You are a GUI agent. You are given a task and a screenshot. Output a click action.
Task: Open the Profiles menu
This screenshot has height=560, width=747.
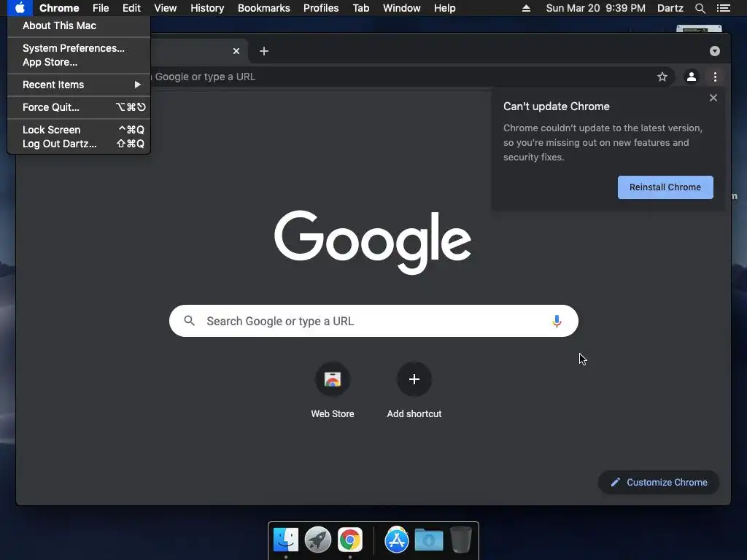coord(321,8)
